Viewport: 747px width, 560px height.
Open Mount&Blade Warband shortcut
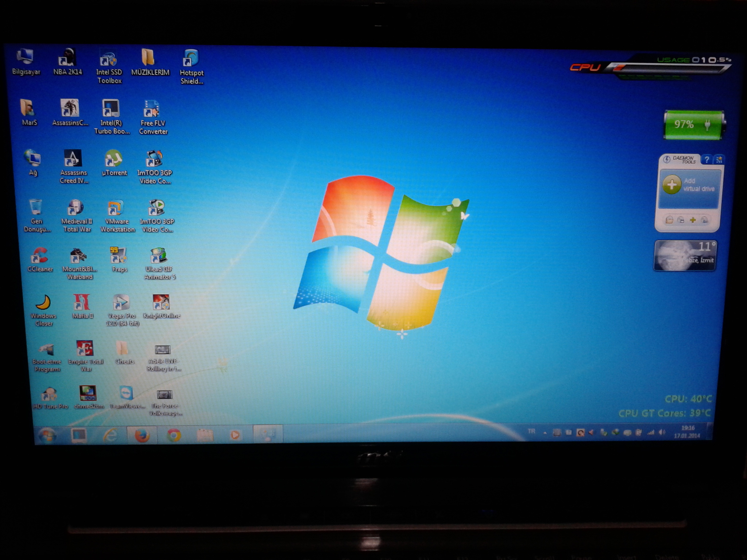79,264
